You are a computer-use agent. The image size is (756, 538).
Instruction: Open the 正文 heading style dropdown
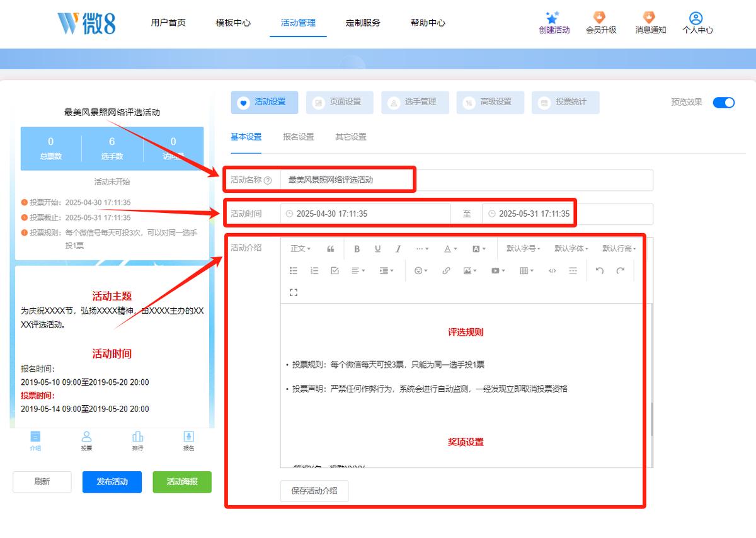301,249
